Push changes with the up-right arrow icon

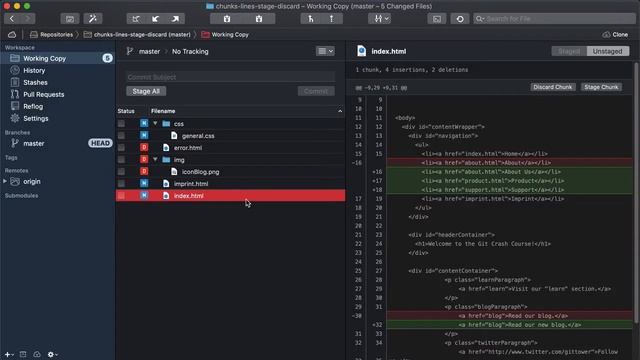point(175,18)
